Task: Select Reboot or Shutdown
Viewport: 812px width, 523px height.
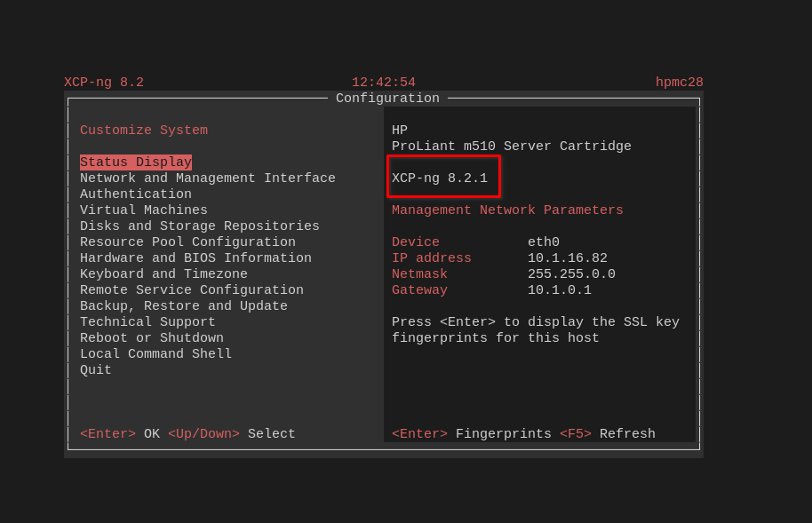Action: tap(152, 338)
